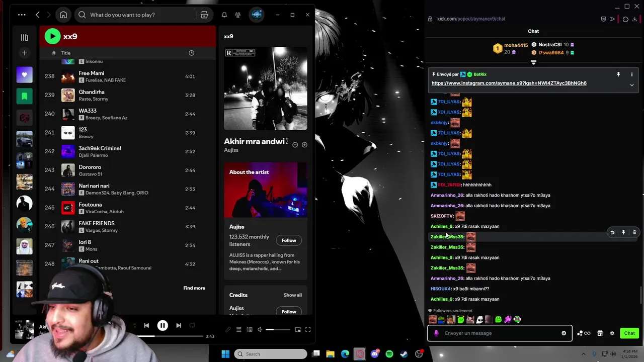Select track Ghandirha
This screenshot has height=362, width=644.
127,95
